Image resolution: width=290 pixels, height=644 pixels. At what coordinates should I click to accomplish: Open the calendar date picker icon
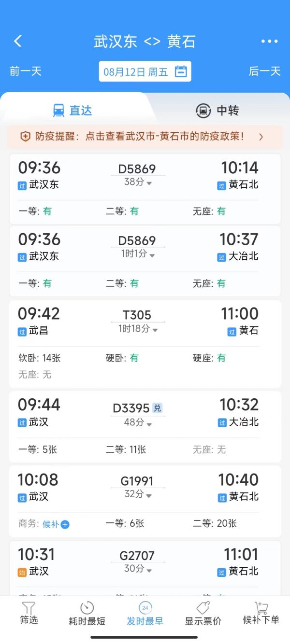[181, 71]
